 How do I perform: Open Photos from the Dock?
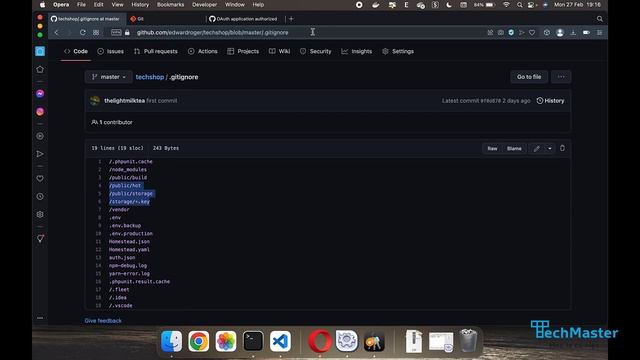pyautogui.click(x=226, y=341)
